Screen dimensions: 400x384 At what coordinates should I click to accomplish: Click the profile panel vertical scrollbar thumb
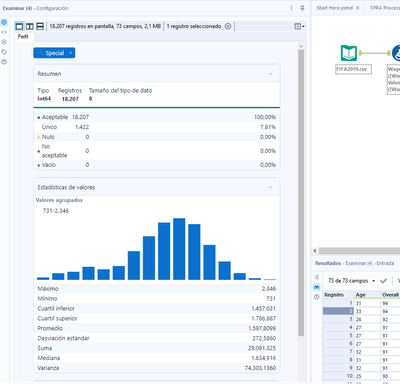click(x=301, y=193)
